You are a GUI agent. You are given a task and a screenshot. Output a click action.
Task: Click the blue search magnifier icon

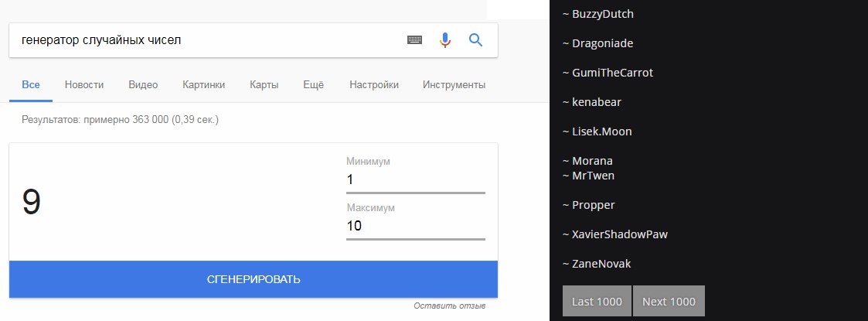pyautogui.click(x=476, y=40)
